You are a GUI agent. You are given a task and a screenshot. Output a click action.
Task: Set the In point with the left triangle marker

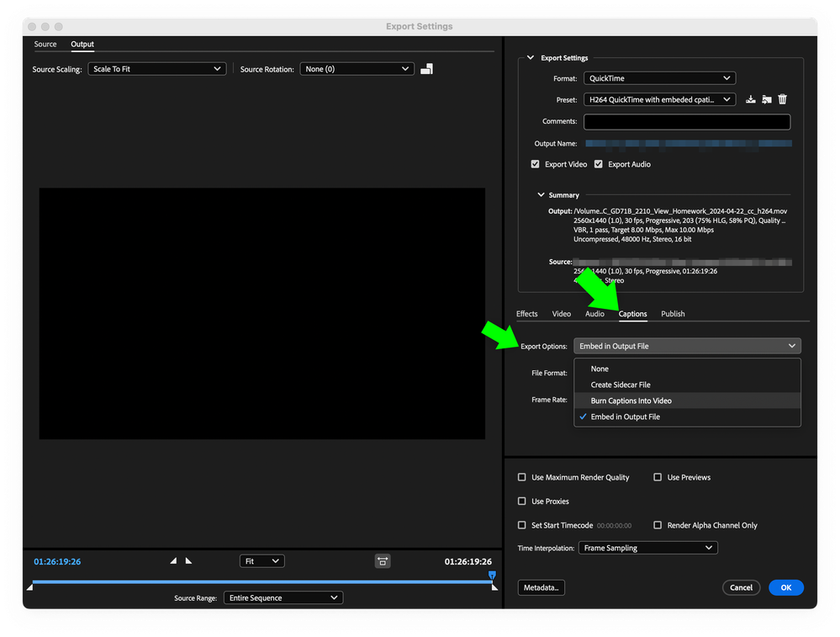(173, 559)
